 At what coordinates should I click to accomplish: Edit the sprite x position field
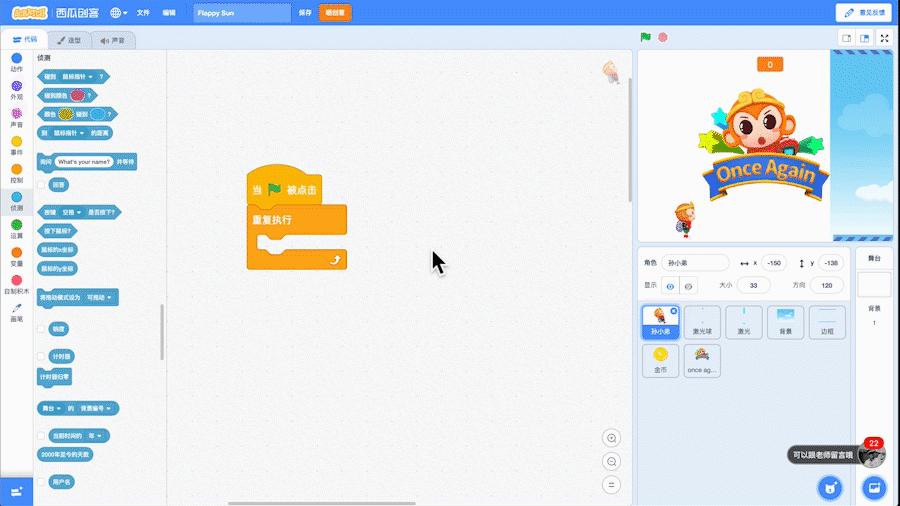(x=774, y=263)
